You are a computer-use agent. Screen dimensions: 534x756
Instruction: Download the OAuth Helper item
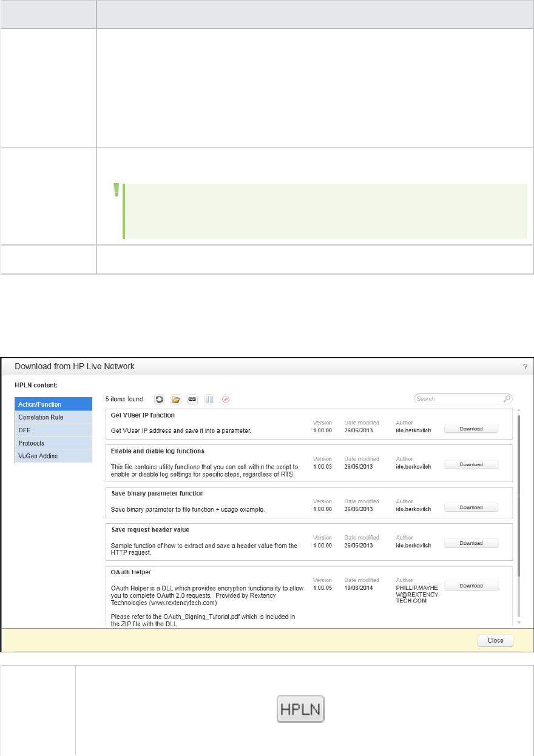(x=471, y=586)
